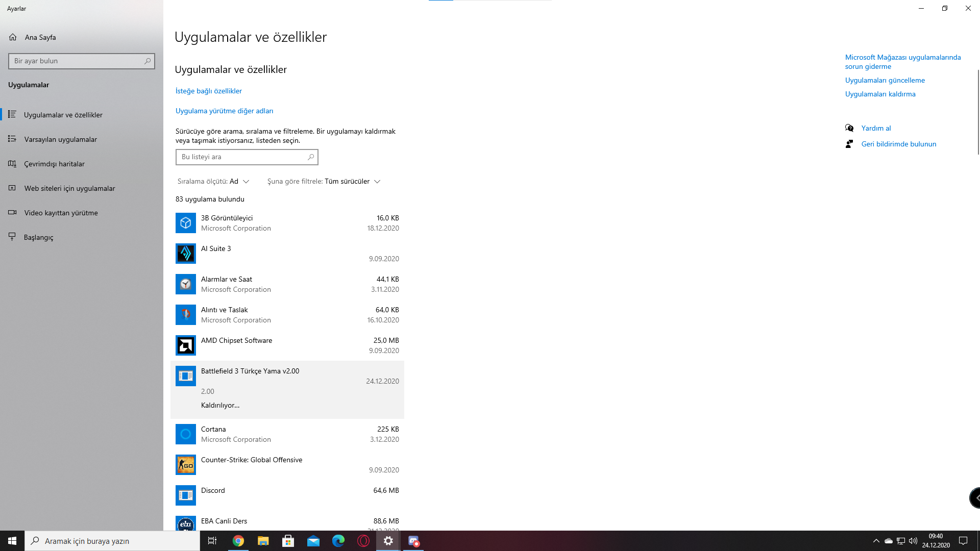Go to Varsayılan uygulamalar section

point(60,139)
